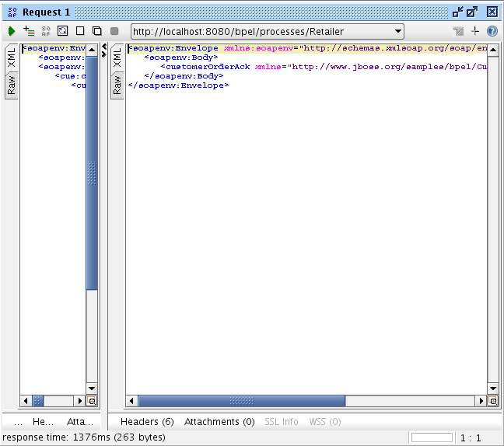Image resolution: width=504 pixels, height=446 pixels.
Task: Click the recreate default request icon
Action: point(62,31)
